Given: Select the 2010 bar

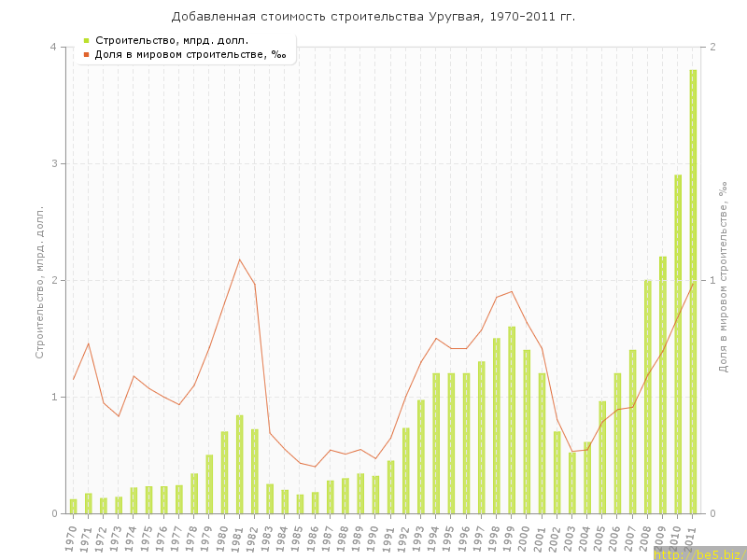Looking at the screenshot, I should coord(678,343).
